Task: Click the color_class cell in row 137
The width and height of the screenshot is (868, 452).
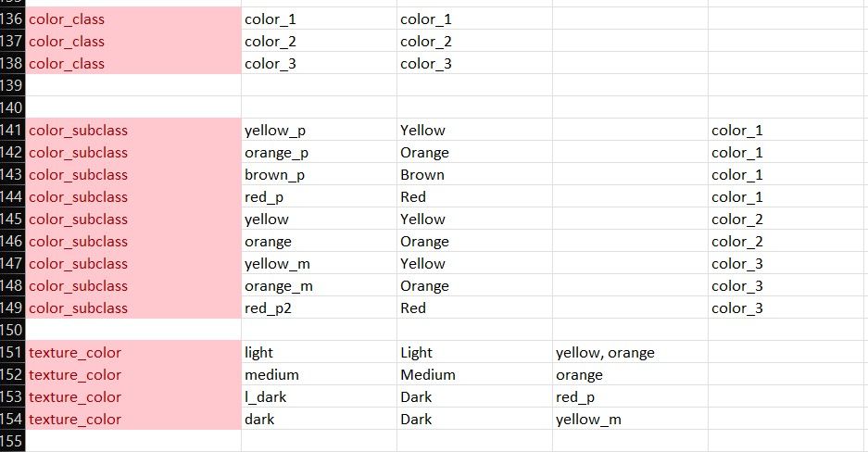Action: click(133, 42)
